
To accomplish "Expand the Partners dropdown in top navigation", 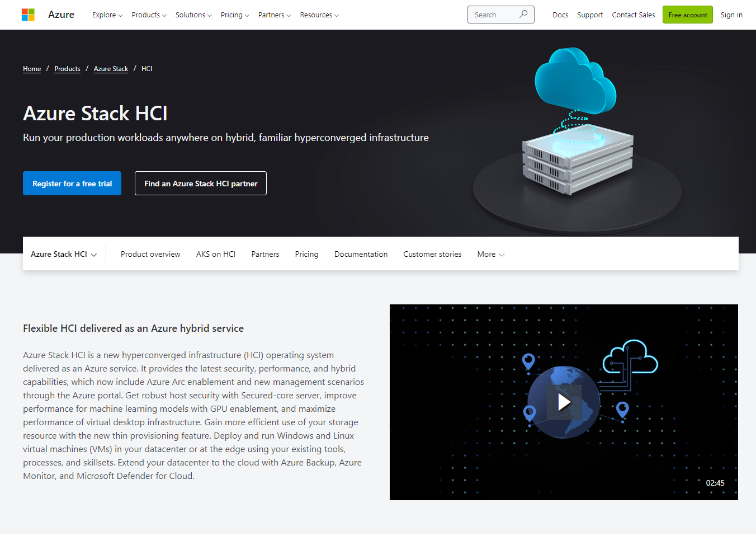I will [x=275, y=15].
